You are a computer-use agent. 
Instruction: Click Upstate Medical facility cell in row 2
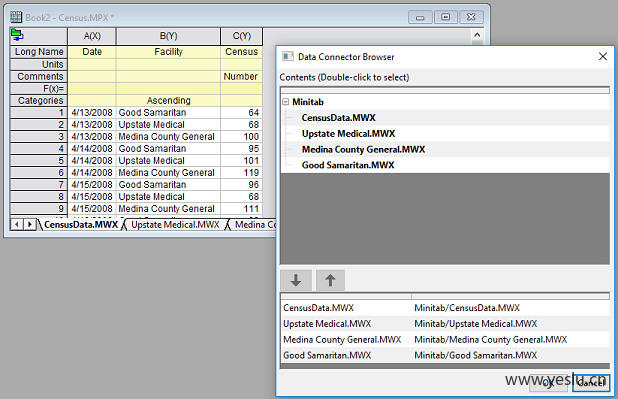[x=168, y=125]
